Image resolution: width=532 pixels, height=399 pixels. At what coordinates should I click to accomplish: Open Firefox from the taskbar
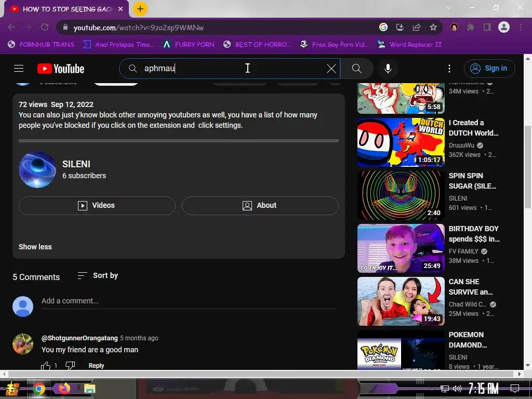[64, 388]
